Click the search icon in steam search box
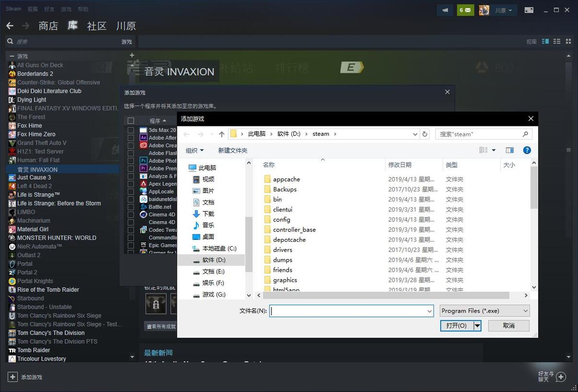This screenshot has height=392, width=578. tap(525, 134)
